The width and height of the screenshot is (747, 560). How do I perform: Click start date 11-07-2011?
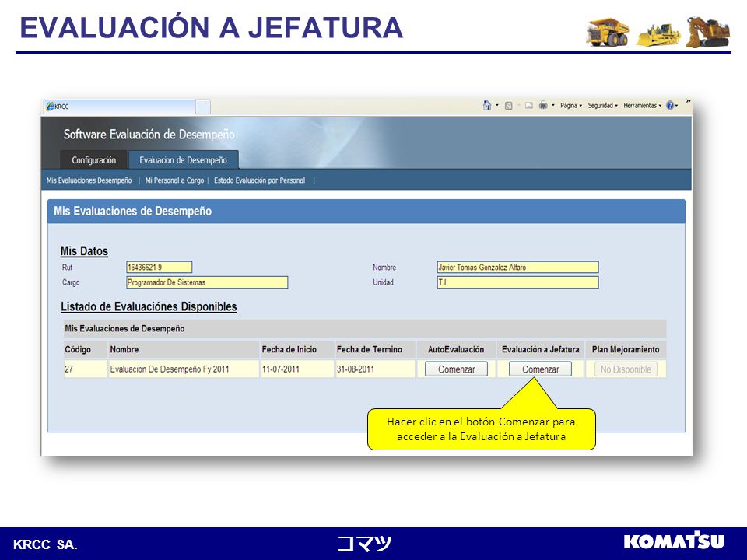(296, 369)
